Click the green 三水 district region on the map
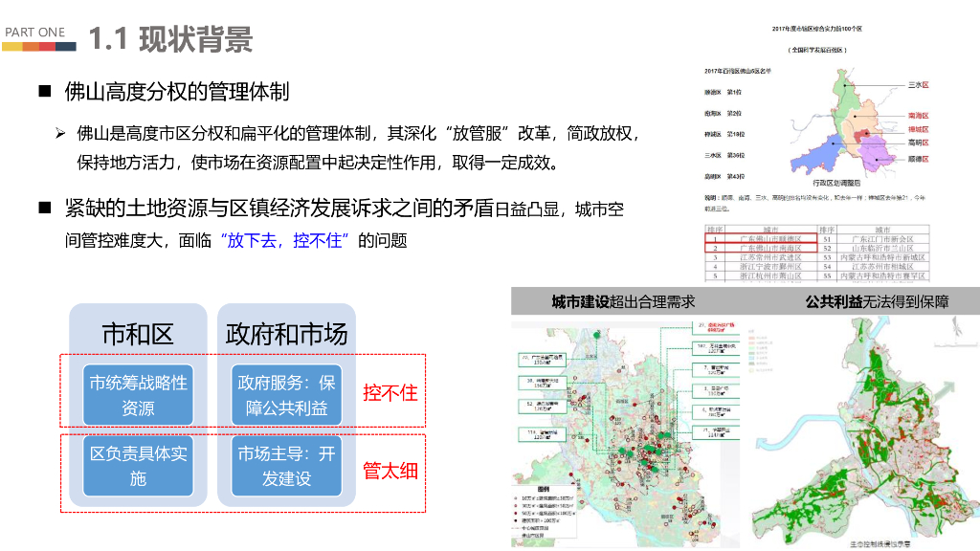Image resolution: width=980 pixels, height=551 pixels. [843, 97]
